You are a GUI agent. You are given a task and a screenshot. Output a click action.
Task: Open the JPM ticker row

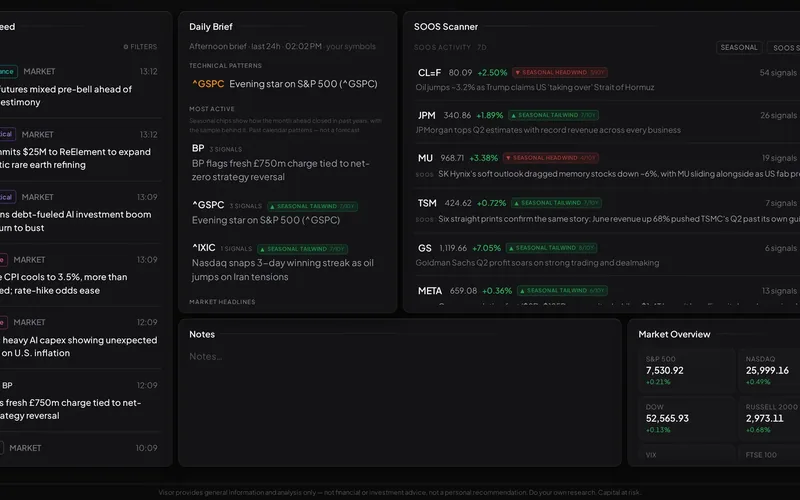427,115
